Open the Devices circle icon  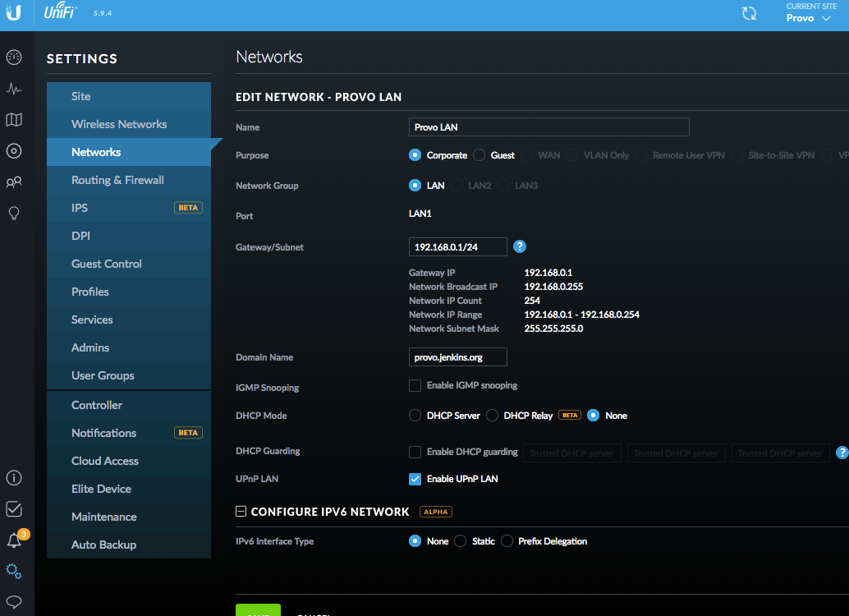pos(14,151)
